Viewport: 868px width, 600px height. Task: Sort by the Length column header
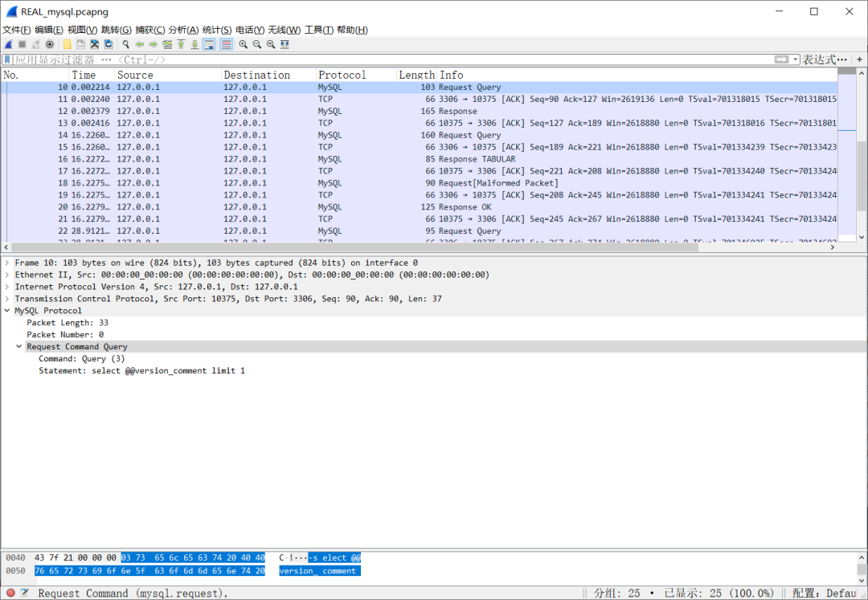(x=417, y=75)
